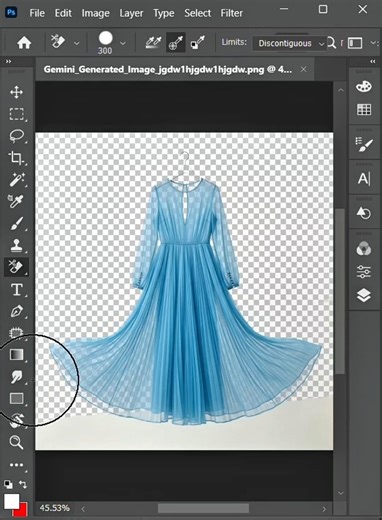
Task: Click the horizontal scrollbar left arrow
Action: click(83, 509)
